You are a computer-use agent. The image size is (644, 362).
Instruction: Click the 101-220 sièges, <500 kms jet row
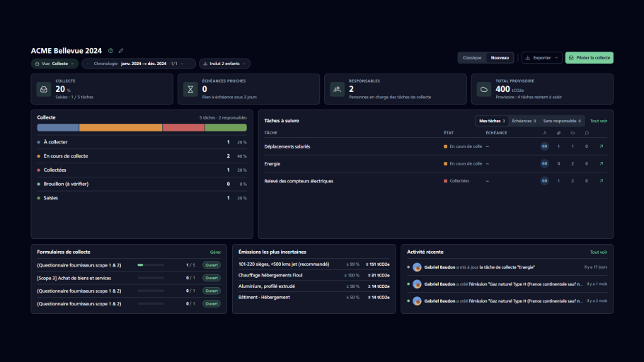pyautogui.click(x=314, y=264)
